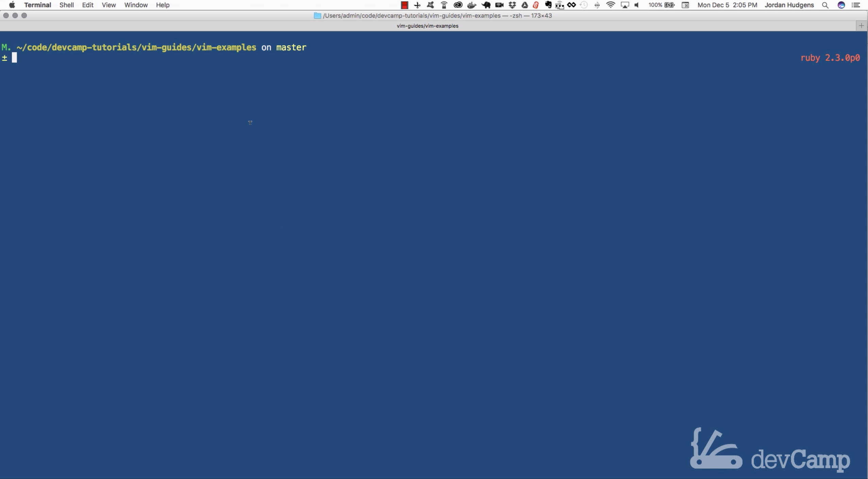868x479 pixels.
Task: Open the Edit menu
Action: click(88, 5)
